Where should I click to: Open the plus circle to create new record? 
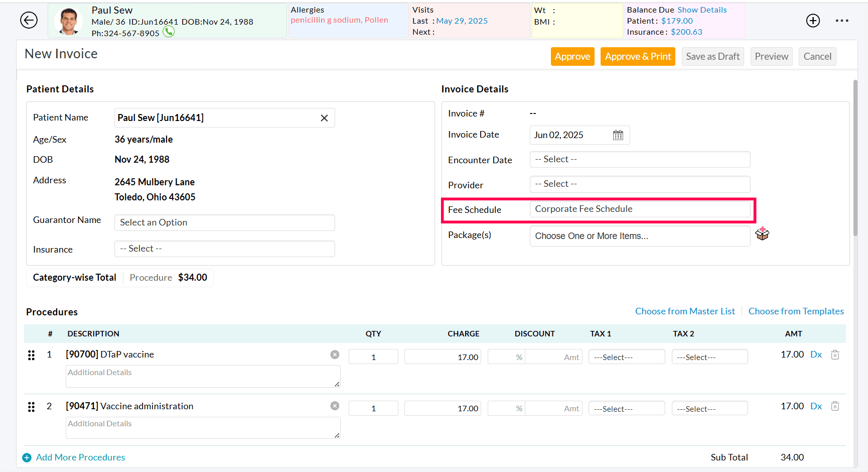click(813, 21)
